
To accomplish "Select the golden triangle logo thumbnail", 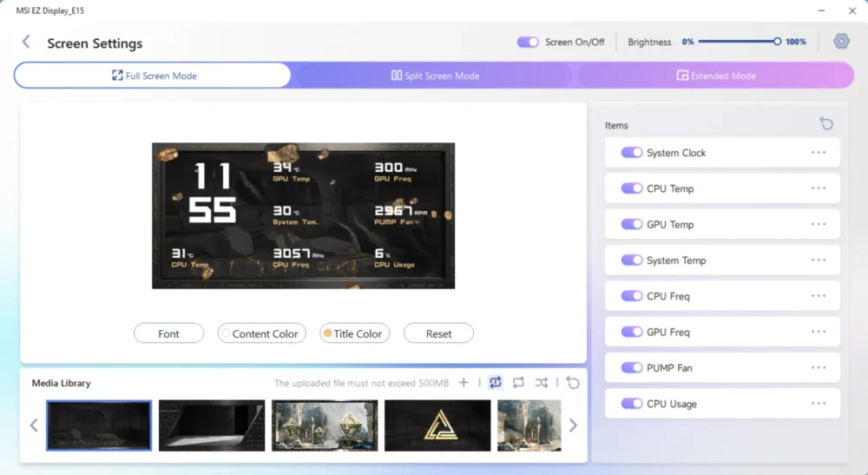I will coord(437,426).
